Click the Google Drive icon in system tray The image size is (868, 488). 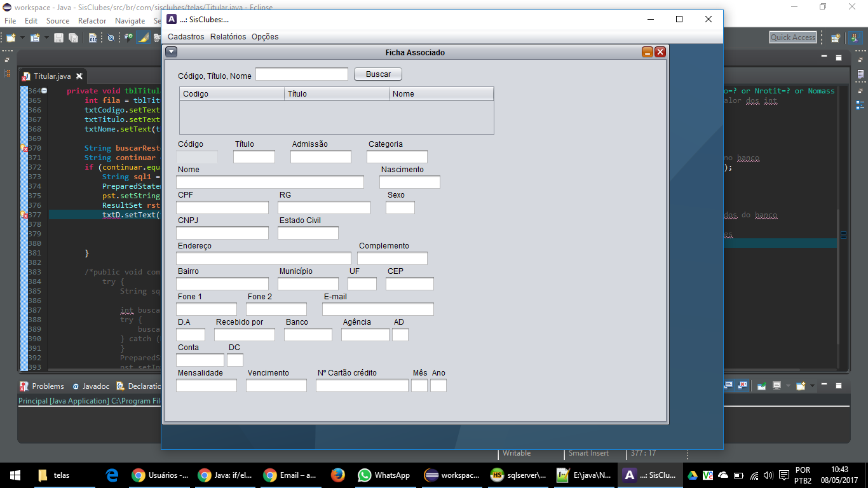click(x=692, y=475)
